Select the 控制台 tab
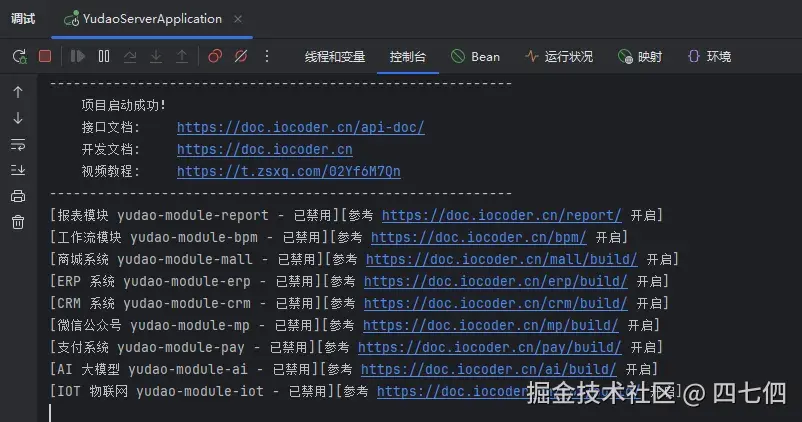This screenshot has height=422, width=802. [x=408, y=57]
